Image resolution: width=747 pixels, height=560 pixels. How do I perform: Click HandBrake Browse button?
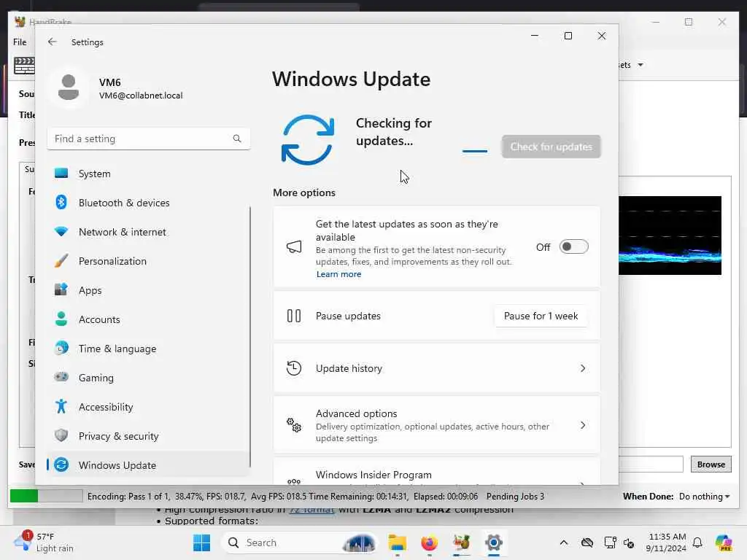[x=711, y=464]
